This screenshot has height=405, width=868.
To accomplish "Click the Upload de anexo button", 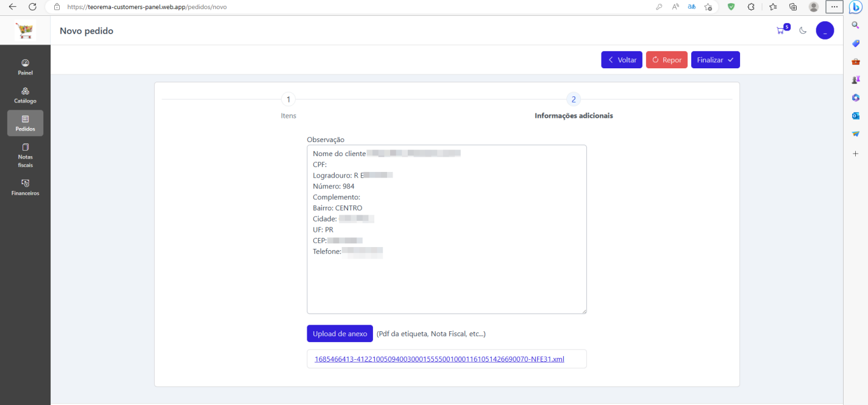I will pyautogui.click(x=340, y=334).
